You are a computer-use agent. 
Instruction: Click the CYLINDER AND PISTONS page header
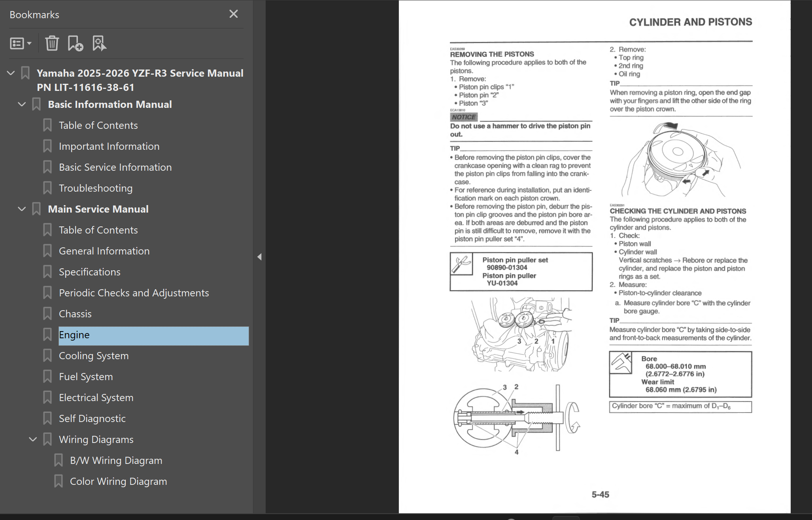691,22
